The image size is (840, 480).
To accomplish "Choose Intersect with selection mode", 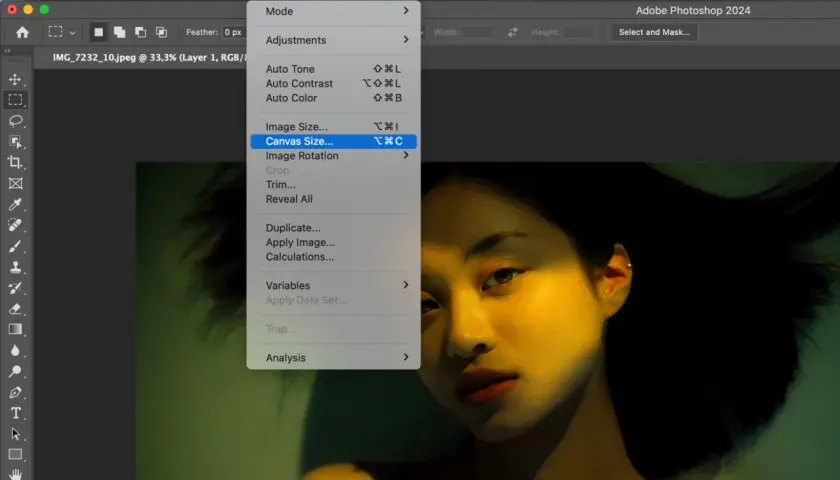I will pyautogui.click(x=161, y=32).
